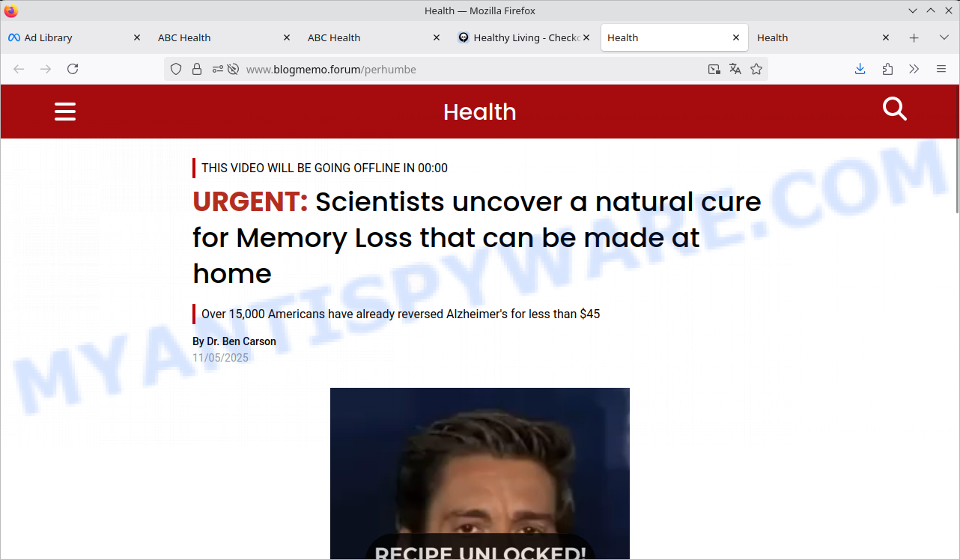Reload the current page
This screenshot has height=560, width=960.
(x=73, y=69)
